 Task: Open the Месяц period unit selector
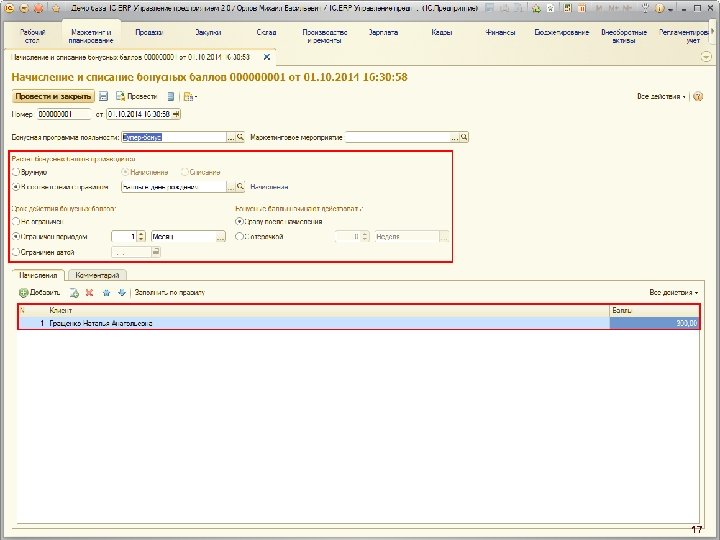point(221,236)
